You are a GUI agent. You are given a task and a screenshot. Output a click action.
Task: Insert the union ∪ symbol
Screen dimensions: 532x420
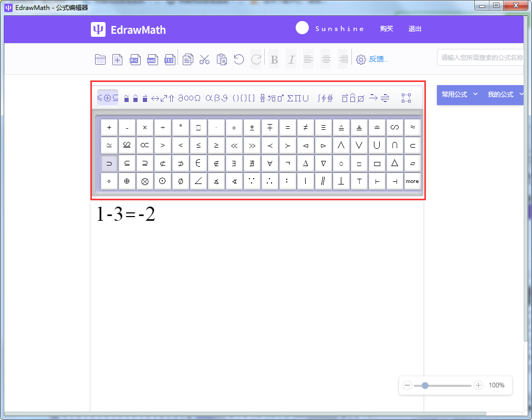click(377, 145)
